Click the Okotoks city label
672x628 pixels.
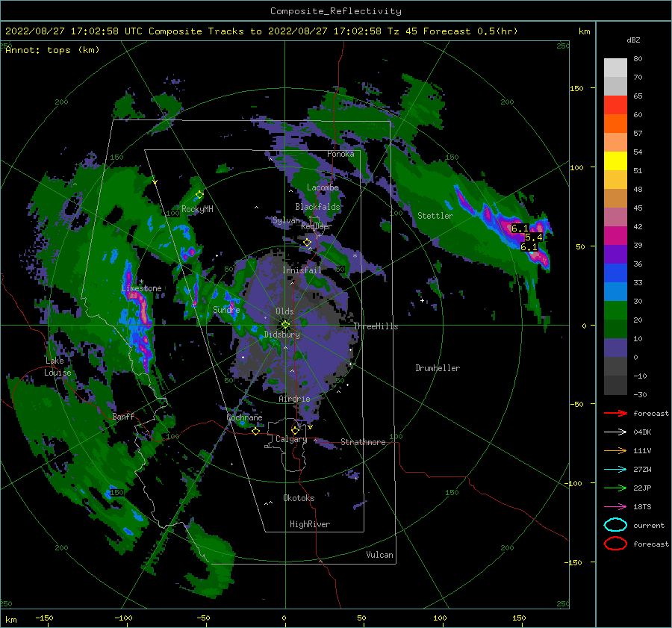point(299,498)
